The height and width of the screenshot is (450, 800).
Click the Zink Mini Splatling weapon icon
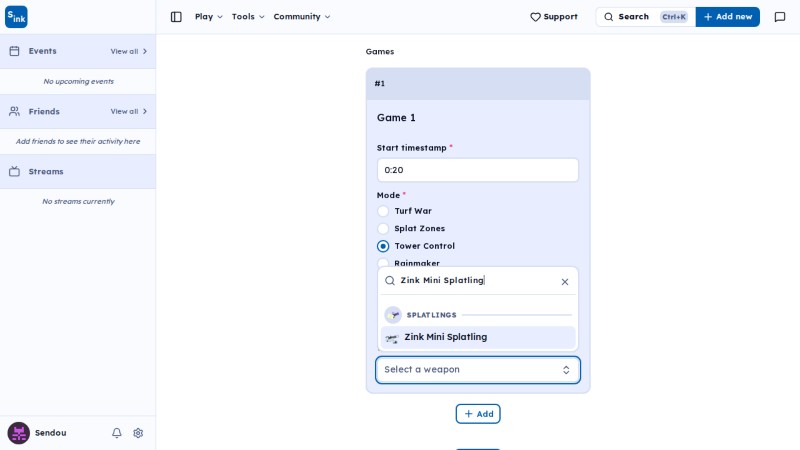(392, 338)
